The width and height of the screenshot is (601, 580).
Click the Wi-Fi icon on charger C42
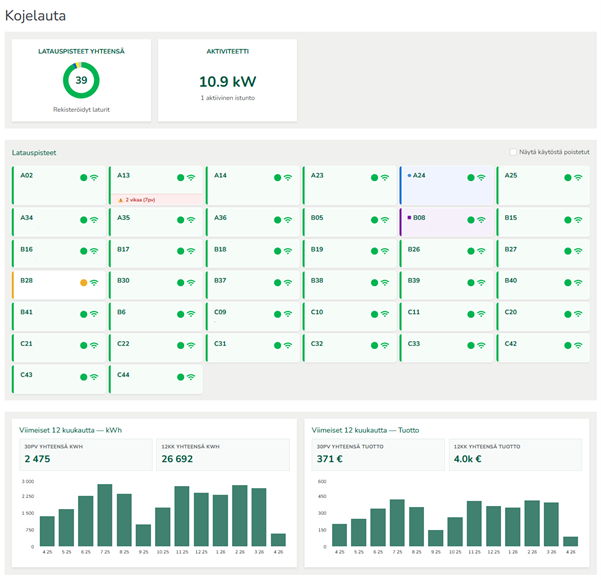click(578, 345)
